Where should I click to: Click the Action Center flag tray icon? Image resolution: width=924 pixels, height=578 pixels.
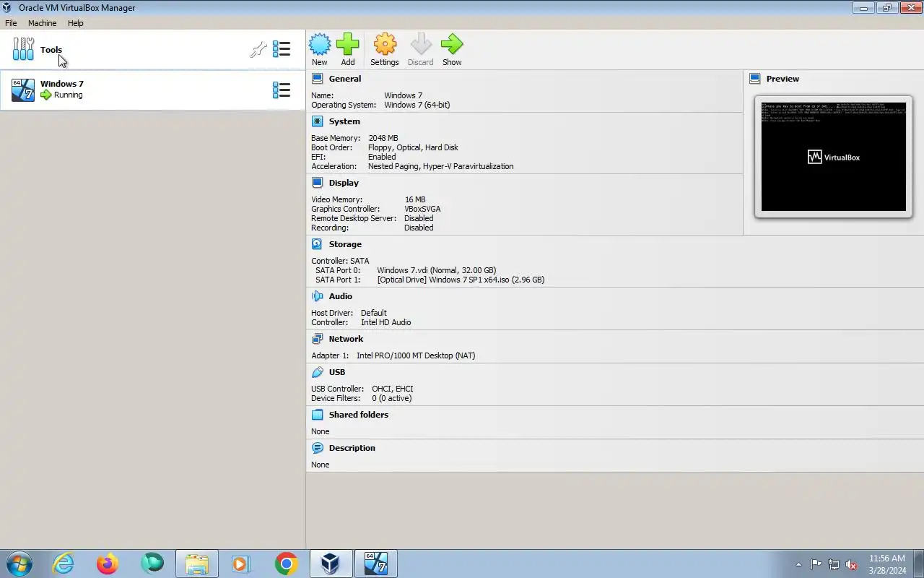tap(816, 564)
